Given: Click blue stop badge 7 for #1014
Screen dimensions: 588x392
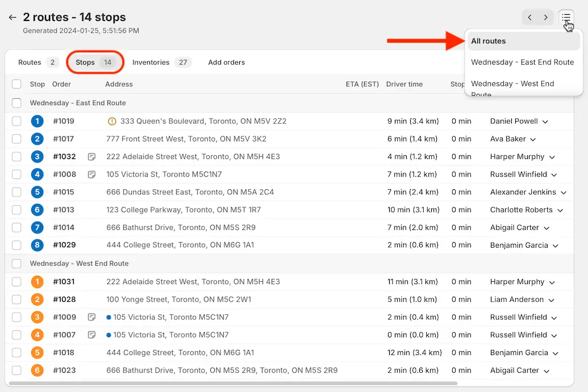Looking at the screenshot, I should 37,227.
